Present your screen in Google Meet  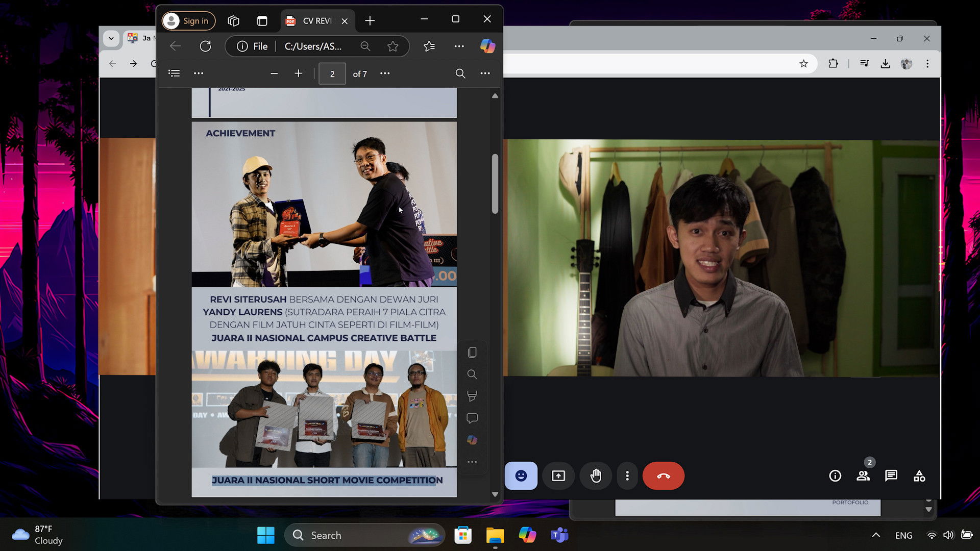[558, 475]
